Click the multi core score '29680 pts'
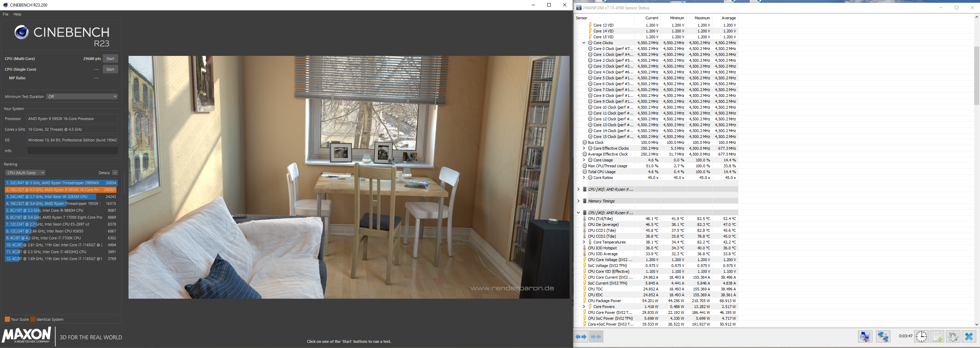The width and height of the screenshot is (980, 348). point(92,59)
